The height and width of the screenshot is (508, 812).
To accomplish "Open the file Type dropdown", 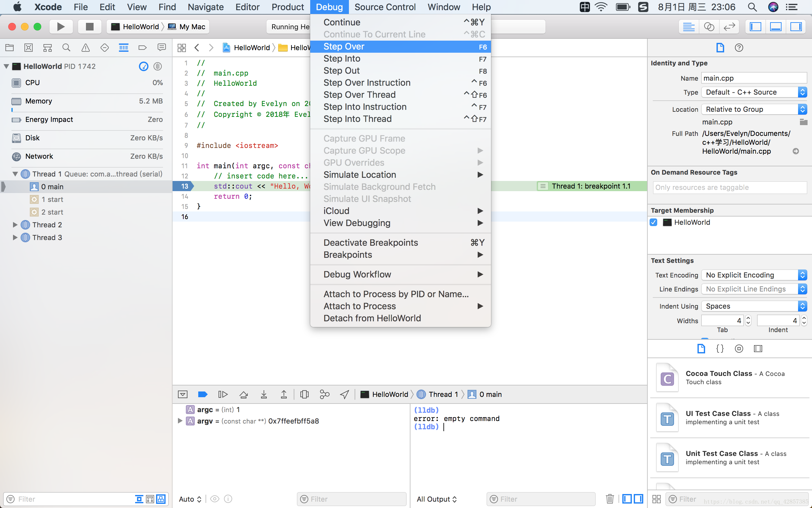I will point(754,92).
